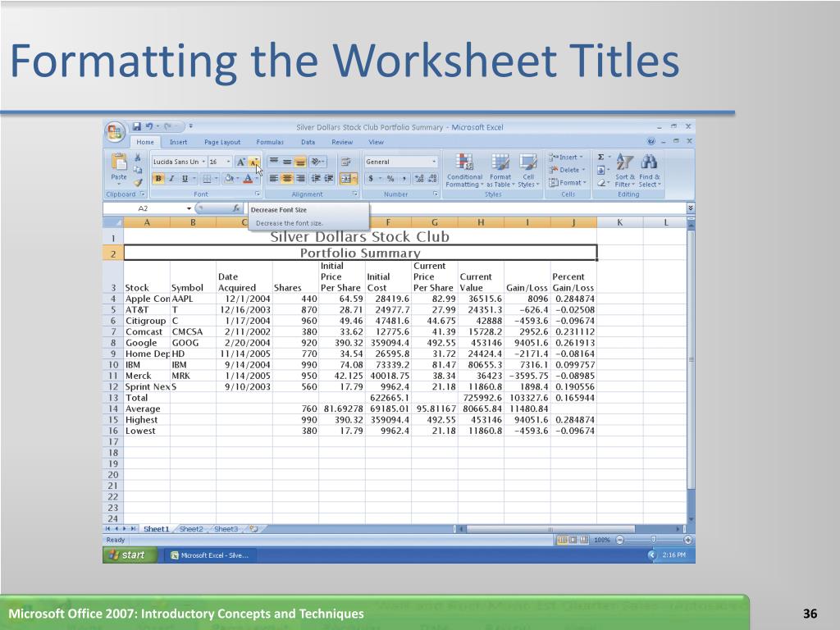Toggle Bold formatting
This screenshot has width=840, height=630.
click(x=158, y=178)
